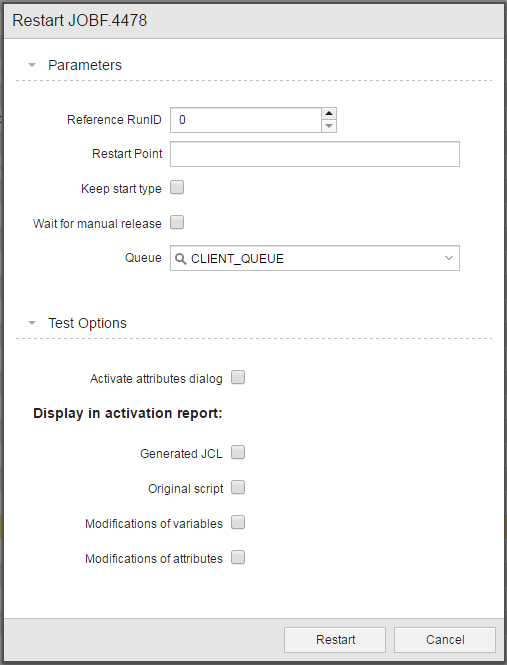Click the Test Options section heading
Image resolution: width=507 pixels, height=665 pixels.
87,323
